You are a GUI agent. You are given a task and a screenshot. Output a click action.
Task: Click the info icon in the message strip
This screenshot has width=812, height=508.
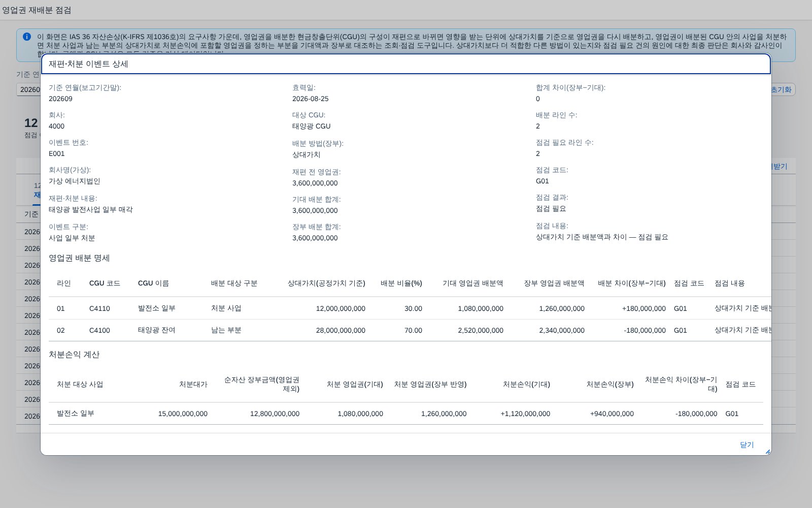click(x=27, y=37)
